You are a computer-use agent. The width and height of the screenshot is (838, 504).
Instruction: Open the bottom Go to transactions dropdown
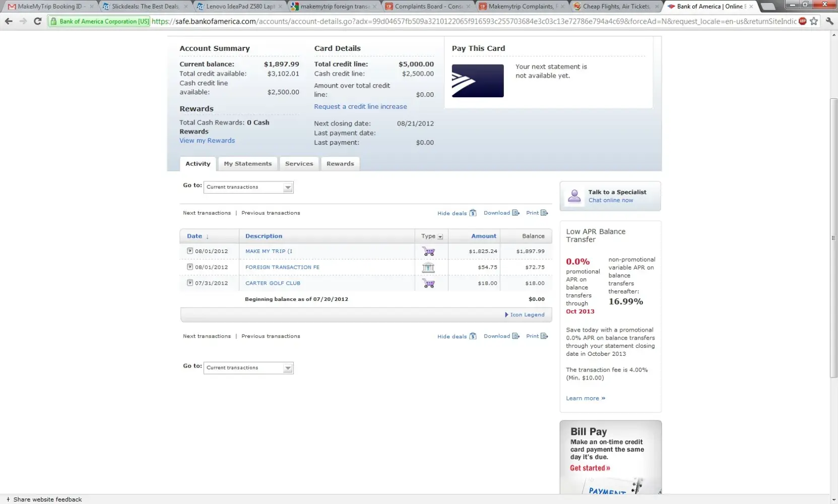click(248, 368)
